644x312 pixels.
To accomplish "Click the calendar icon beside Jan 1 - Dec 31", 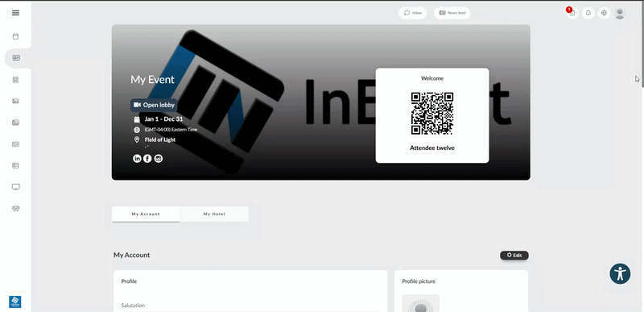I will [137, 119].
